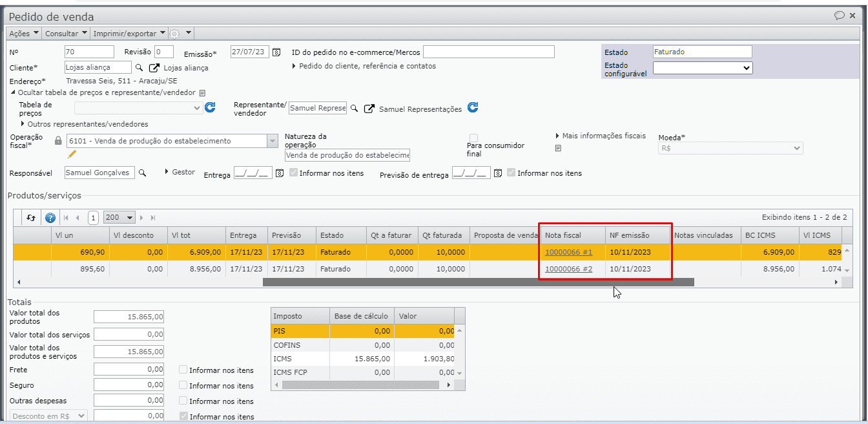This screenshot has width=868, height=424.
Task: Click the comment bubble icon in title bar
Action: point(840,16)
